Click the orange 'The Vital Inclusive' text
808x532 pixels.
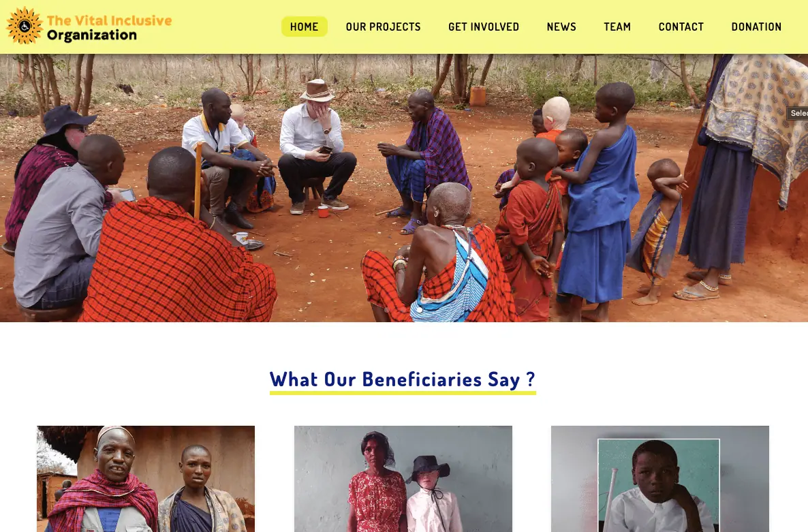109,20
